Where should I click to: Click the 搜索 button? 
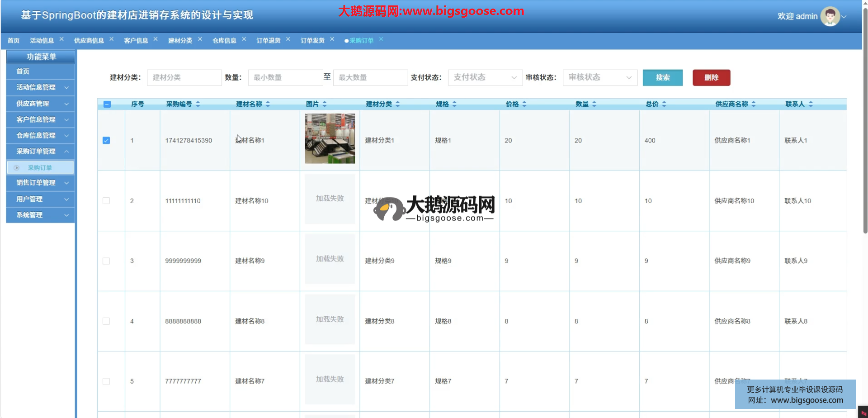tap(662, 78)
